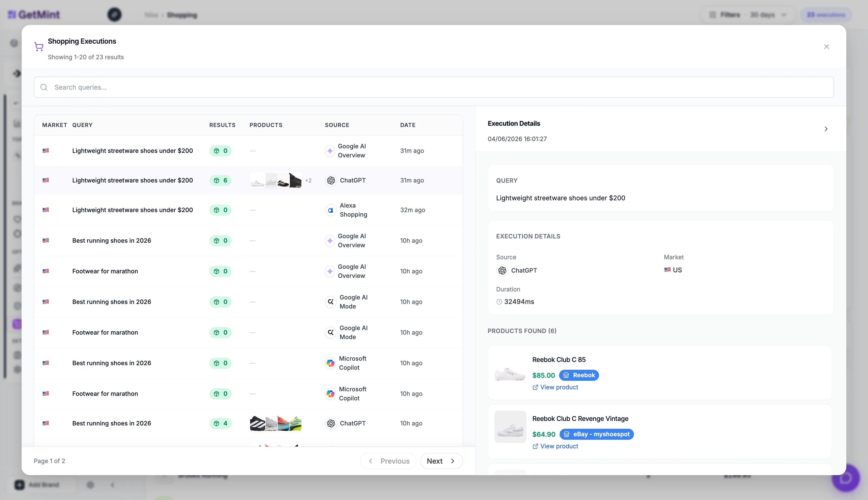Viewport: 868px width, 500px height.
Task: Go to the Next page
Action: 441,461
